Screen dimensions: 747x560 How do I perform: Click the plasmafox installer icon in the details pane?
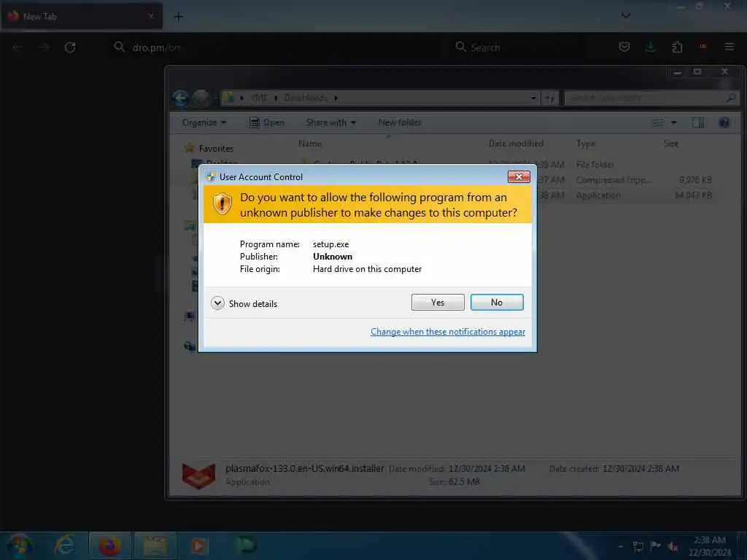pyautogui.click(x=198, y=475)
